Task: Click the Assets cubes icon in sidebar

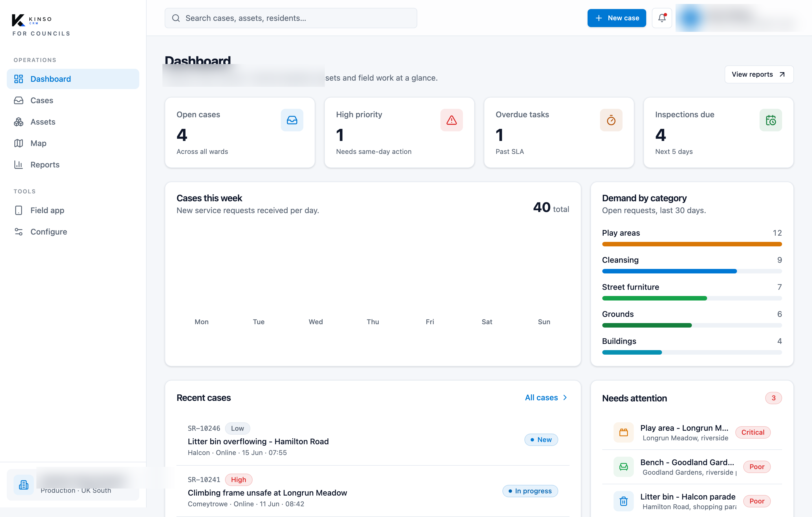Action: pyautogui.click(x=19, y=122)
